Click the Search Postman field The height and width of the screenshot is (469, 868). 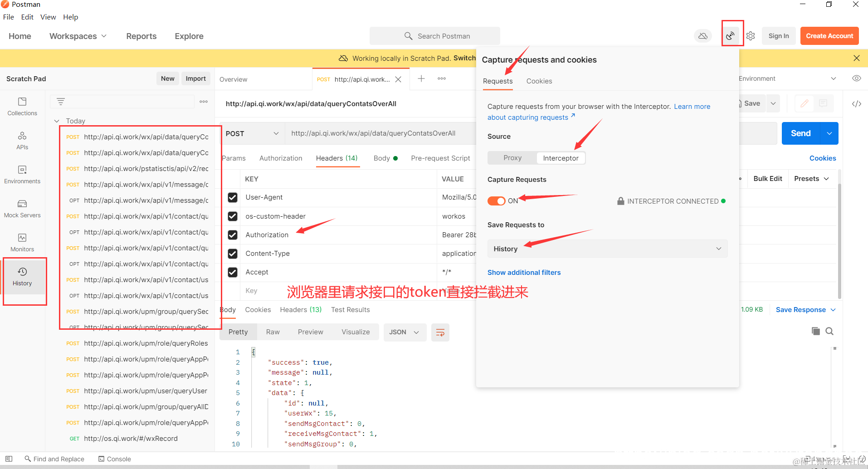pos(434,36)
